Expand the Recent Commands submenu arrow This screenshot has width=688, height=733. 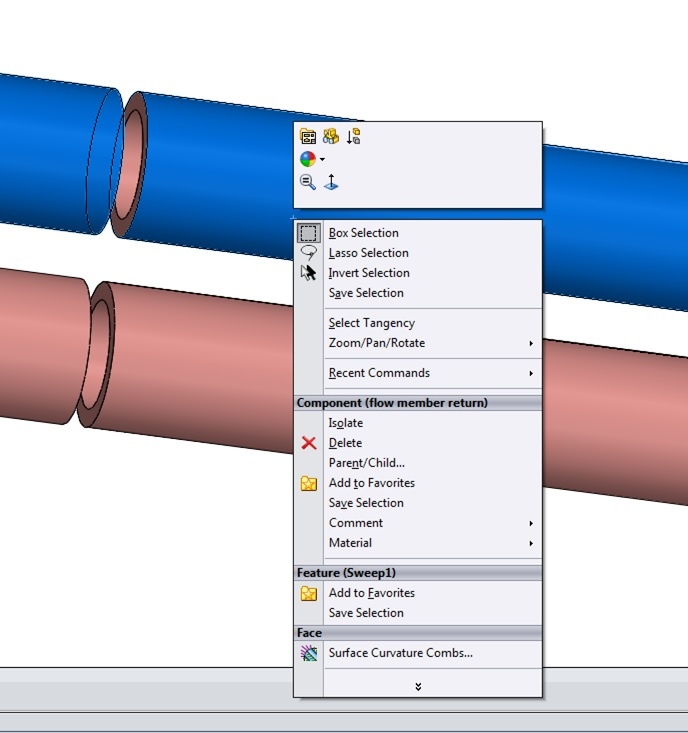pos(531,374)
